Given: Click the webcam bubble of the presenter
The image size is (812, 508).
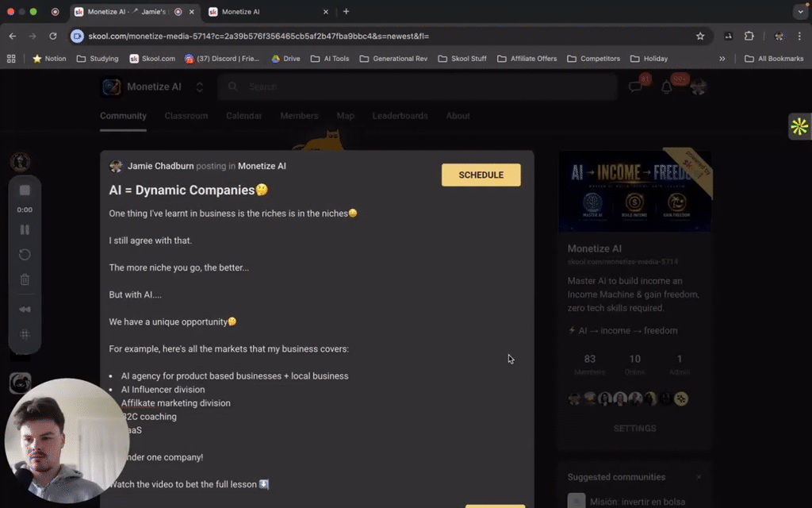Looking at the screenshot, I should pos(67,441).
